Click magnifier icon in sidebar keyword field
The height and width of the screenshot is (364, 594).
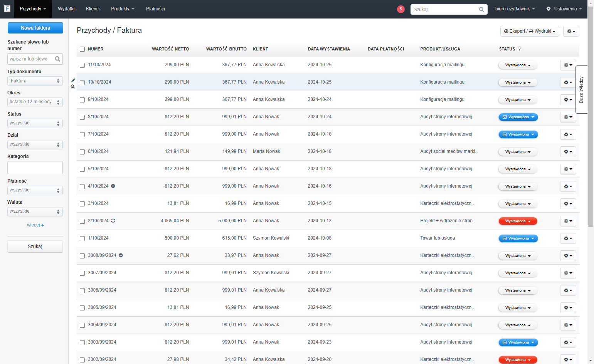tap(57, 59)
